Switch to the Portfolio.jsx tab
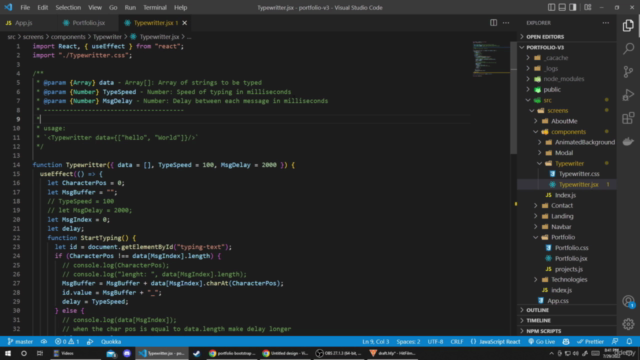 click(x=89, y=23)
